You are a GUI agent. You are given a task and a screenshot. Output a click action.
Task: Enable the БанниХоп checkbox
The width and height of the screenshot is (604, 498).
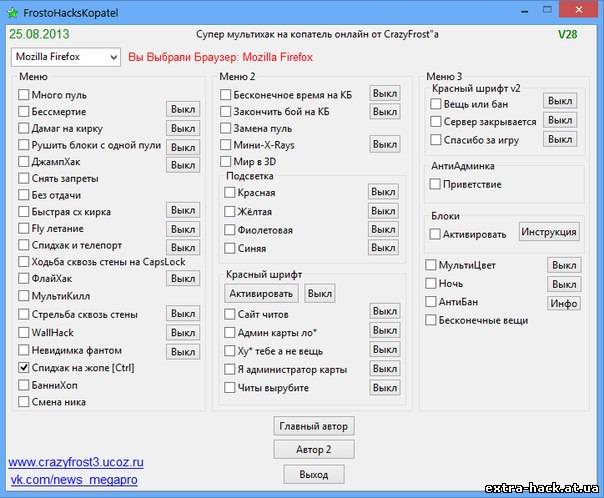pos(24,385)
